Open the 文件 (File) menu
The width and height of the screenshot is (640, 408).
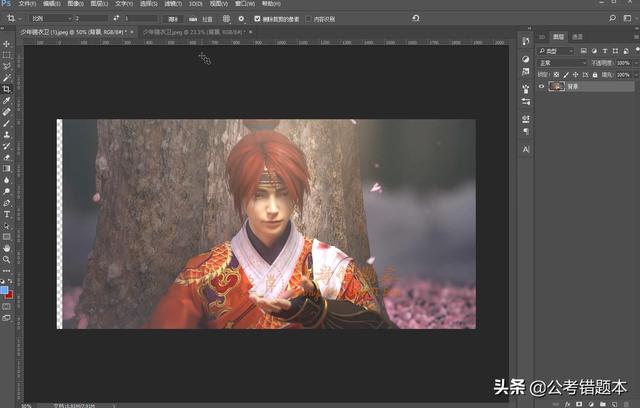click(27, 4)
